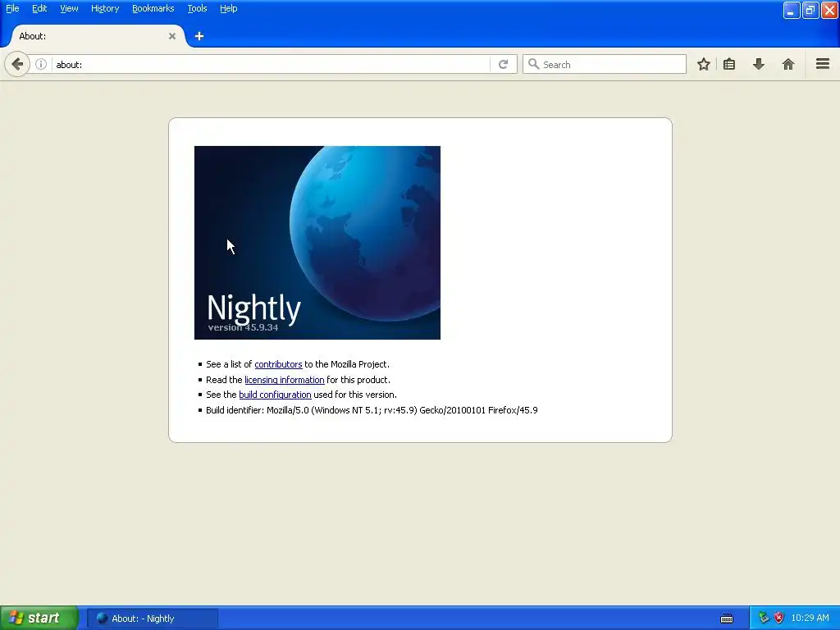The width and height of the screenshot is (840, 630).
Task: Click the on-screen keyboard tray icon
Action: (x=727, y=619)
